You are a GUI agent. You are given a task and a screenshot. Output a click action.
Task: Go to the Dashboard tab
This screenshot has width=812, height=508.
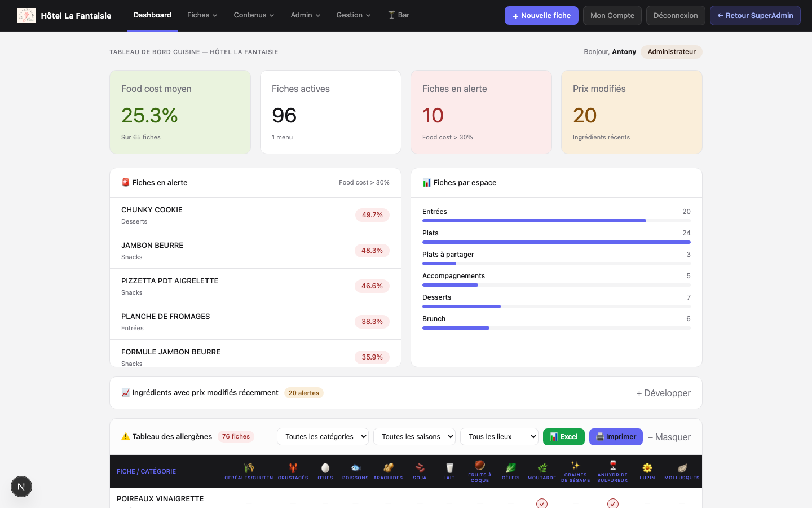[152, 15]
